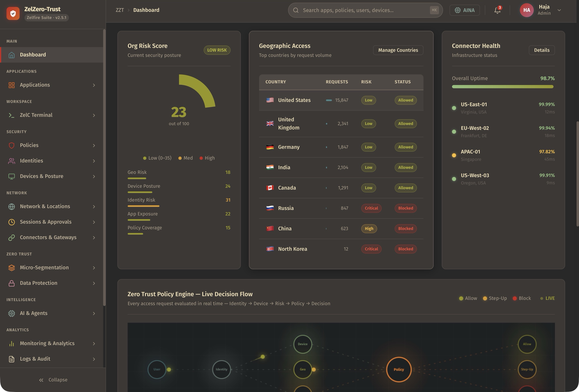Click the search magnifier icon
579x392 pixels.
[296, 10]
